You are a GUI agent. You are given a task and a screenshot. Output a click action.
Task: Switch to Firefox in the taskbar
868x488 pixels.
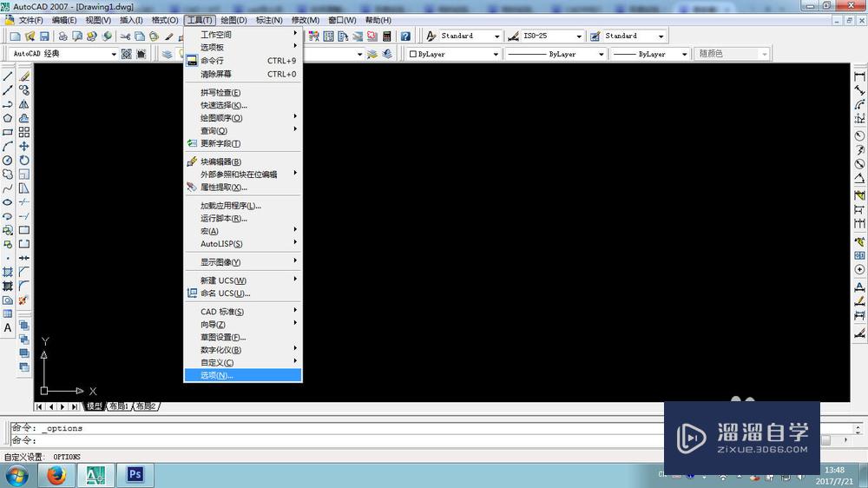click(x=56, y=475)
